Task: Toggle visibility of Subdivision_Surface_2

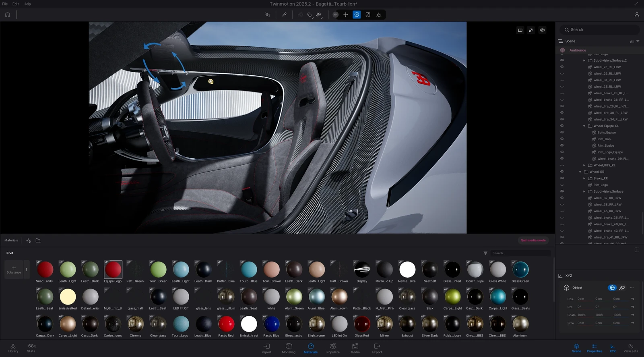Action: pyautogui.click(x=562, y=60)
